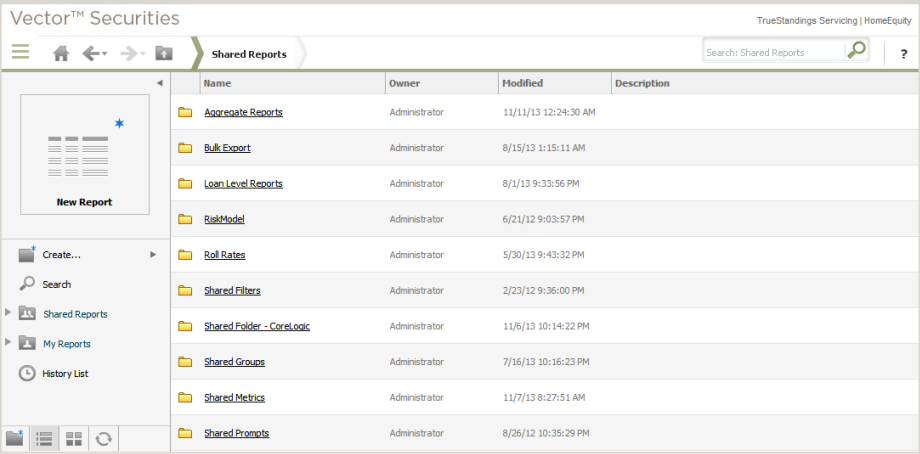Switch to list view
This screenshot has width=920, height=454.
pos(45,439)
